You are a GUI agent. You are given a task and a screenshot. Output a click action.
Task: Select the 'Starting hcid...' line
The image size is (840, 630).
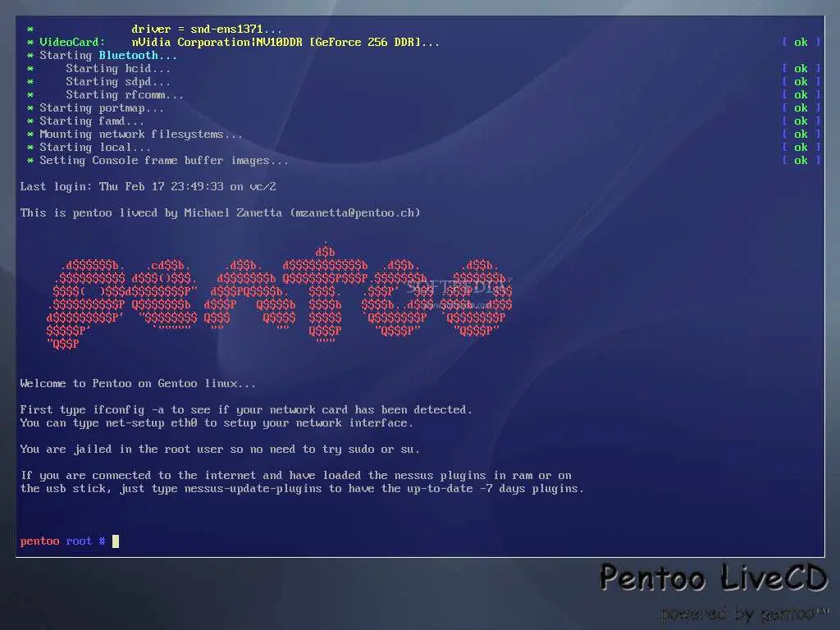(x=118, y=68)
